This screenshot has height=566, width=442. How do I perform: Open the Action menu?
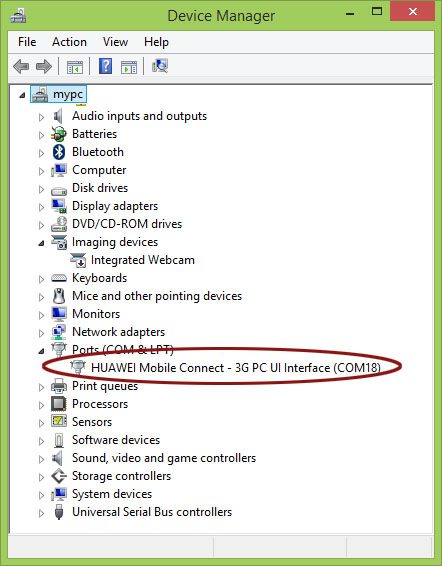69,42
